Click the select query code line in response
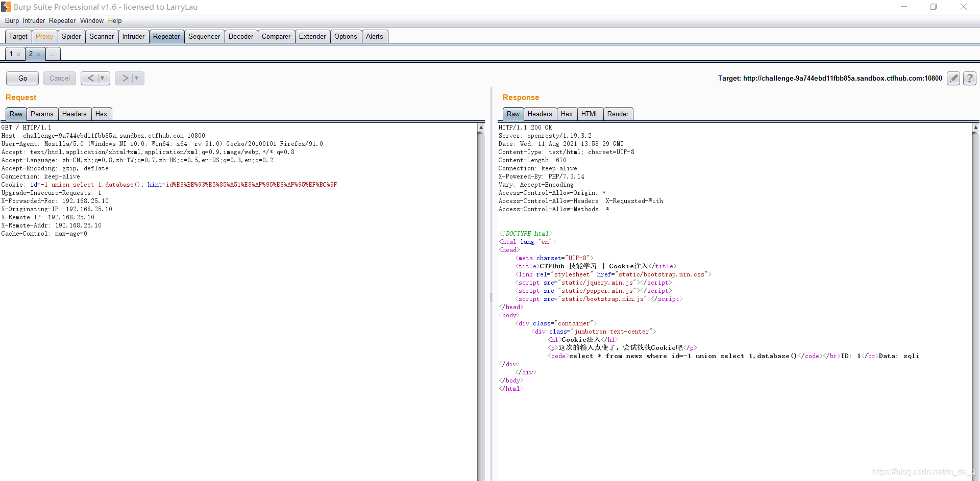The image size is (980, 481). [733, 356]
